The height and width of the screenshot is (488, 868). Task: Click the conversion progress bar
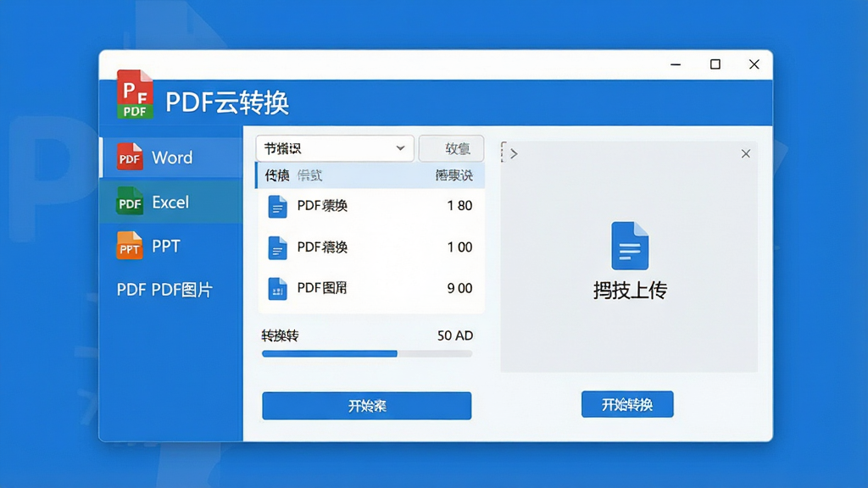[367, 353]
